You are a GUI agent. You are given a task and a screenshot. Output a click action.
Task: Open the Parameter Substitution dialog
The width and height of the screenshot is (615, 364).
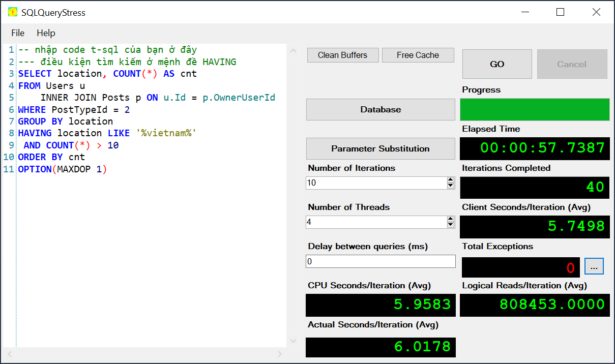(x=380, y=148)
